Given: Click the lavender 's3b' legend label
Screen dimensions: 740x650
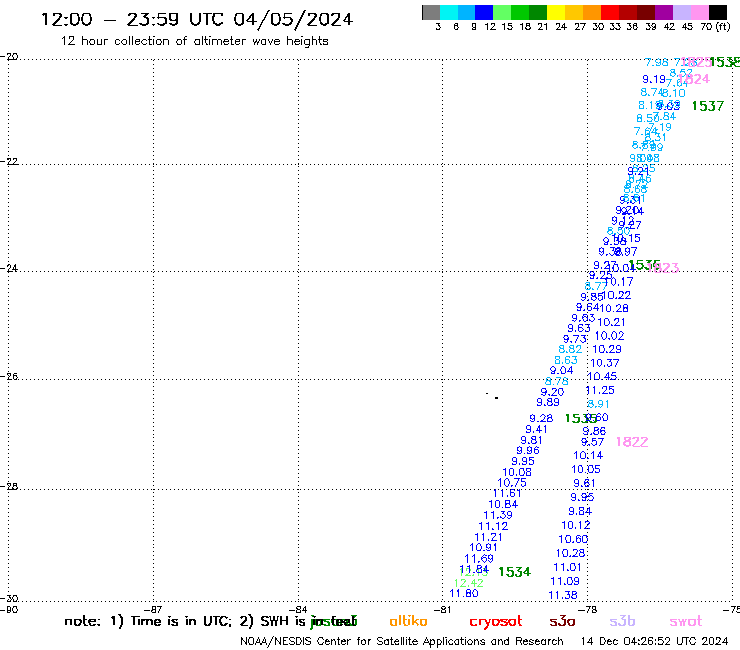Looking at the screenshot, I should click(x=622, y=621).
